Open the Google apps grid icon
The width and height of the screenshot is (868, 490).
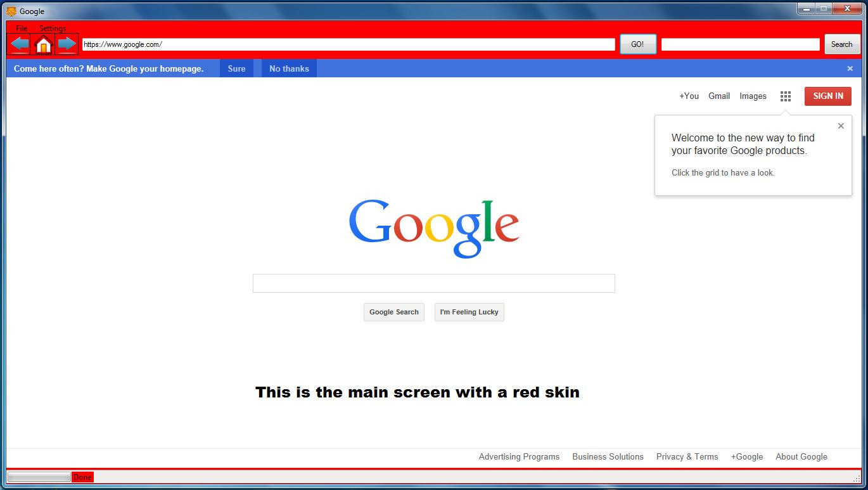[786, 96]
